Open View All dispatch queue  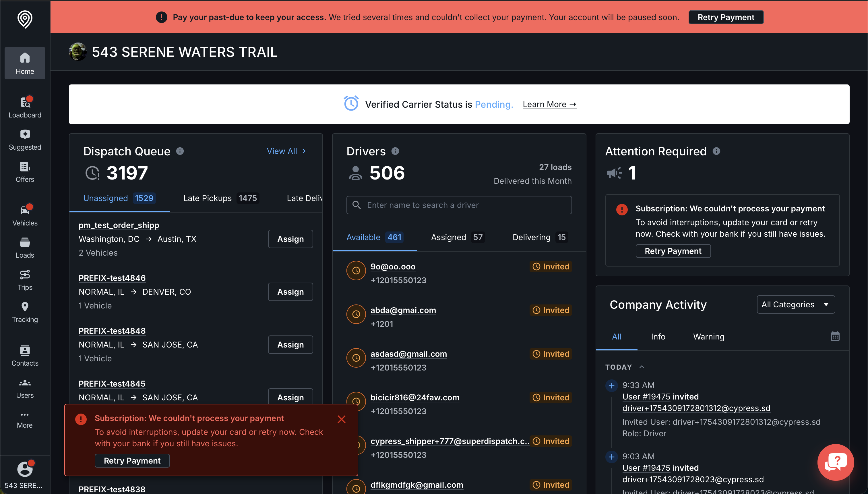[286, 151]
